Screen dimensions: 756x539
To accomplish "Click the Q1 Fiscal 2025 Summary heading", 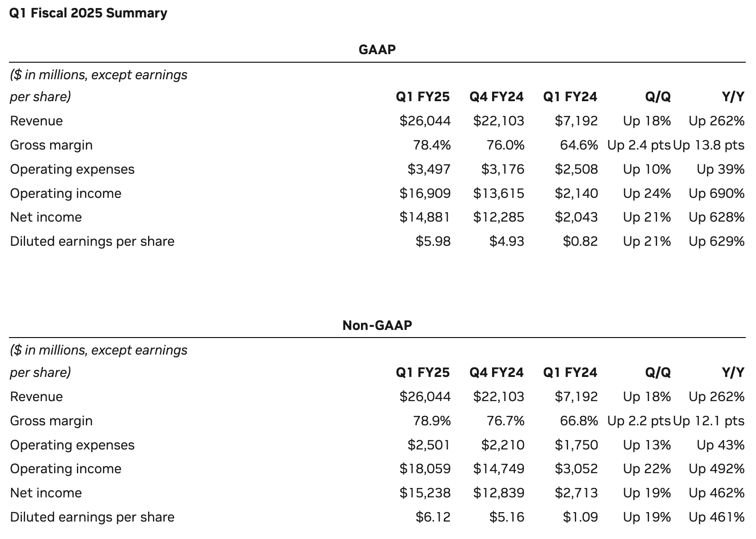I will click(x=88, y=13).
